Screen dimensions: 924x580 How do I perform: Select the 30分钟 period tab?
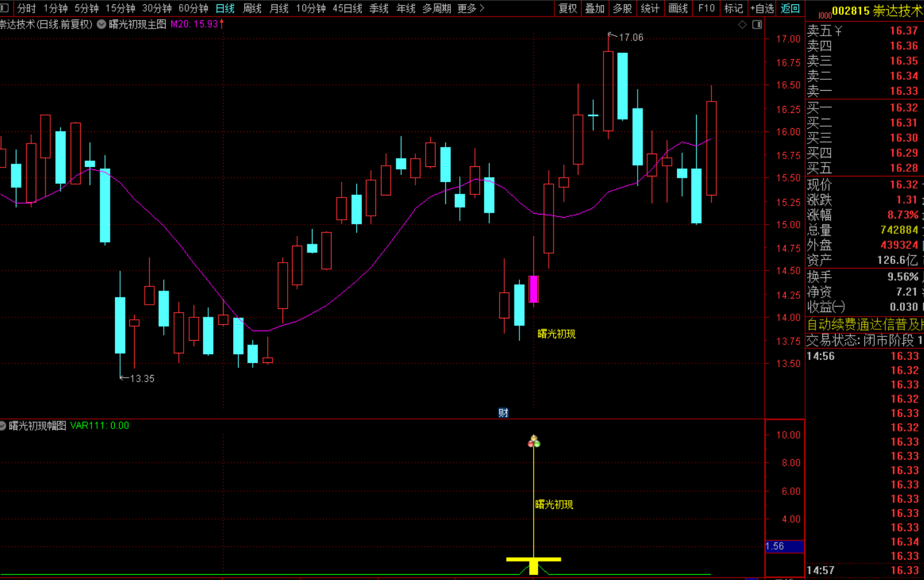157,8
